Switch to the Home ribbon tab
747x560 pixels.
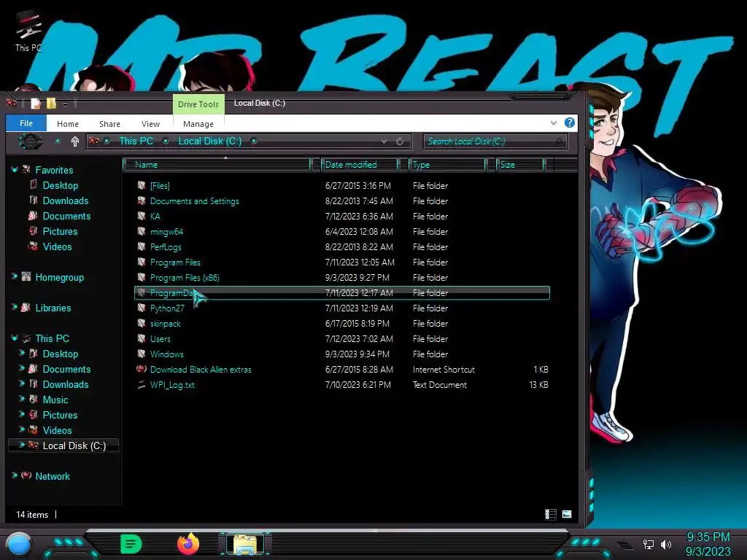click(x=68, y=124)
